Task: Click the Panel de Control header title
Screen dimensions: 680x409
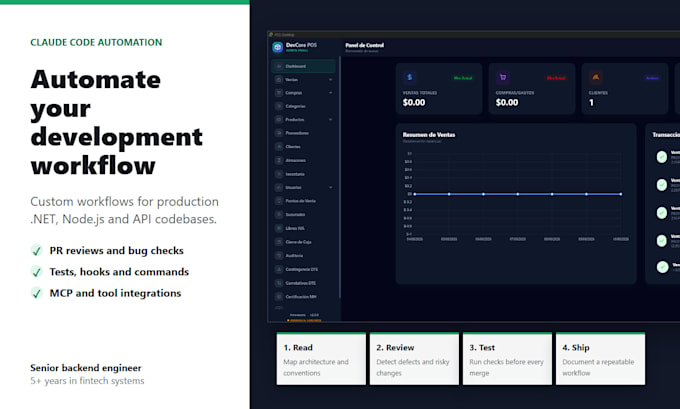Action: point(364,45)
